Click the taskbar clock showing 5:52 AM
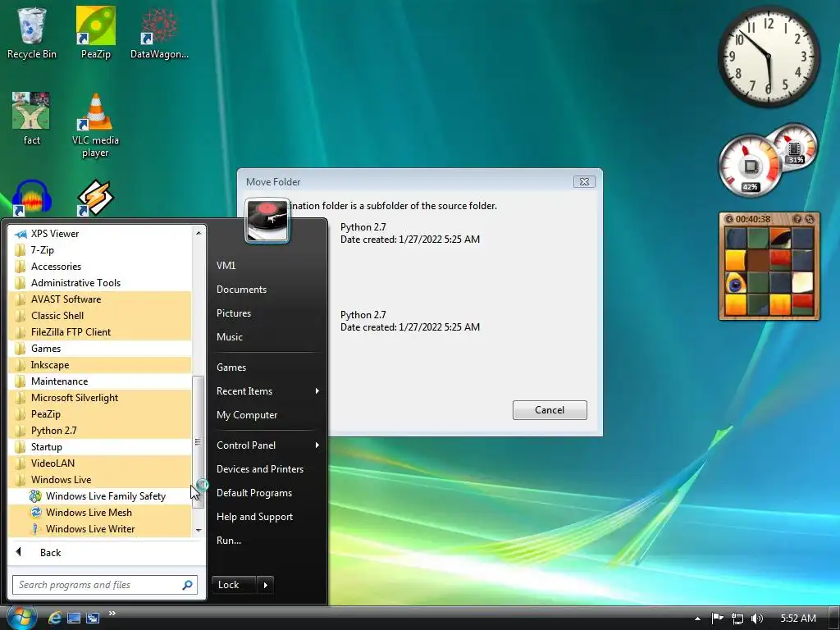 coord(797,619)
